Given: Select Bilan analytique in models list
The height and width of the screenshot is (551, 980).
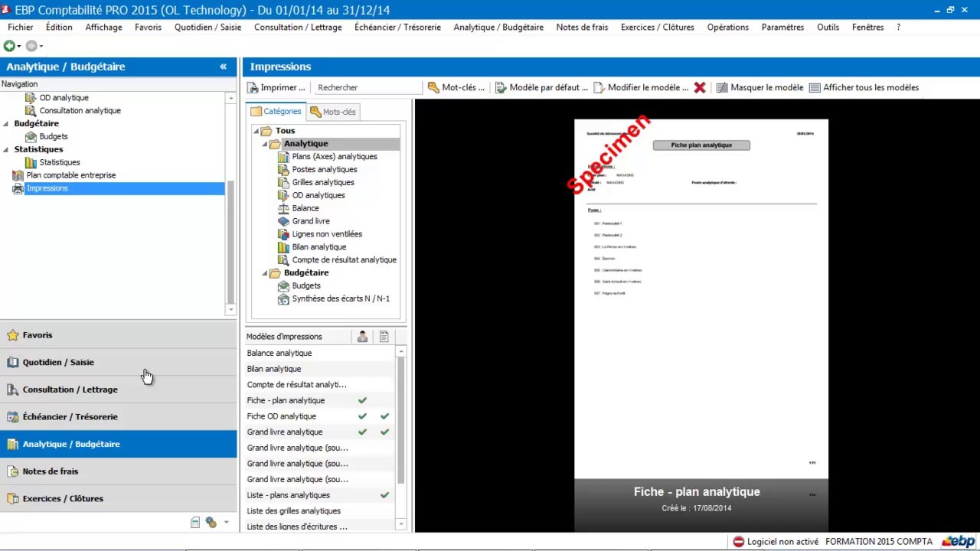Looking at the screenshot, I should click(x=319, y=369).
